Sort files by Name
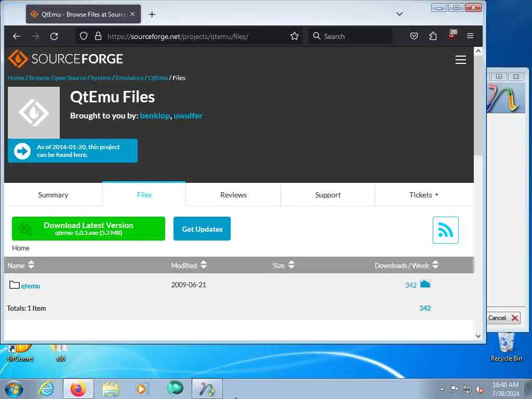This screenshot has height=399, width=532. click(21, 265)
